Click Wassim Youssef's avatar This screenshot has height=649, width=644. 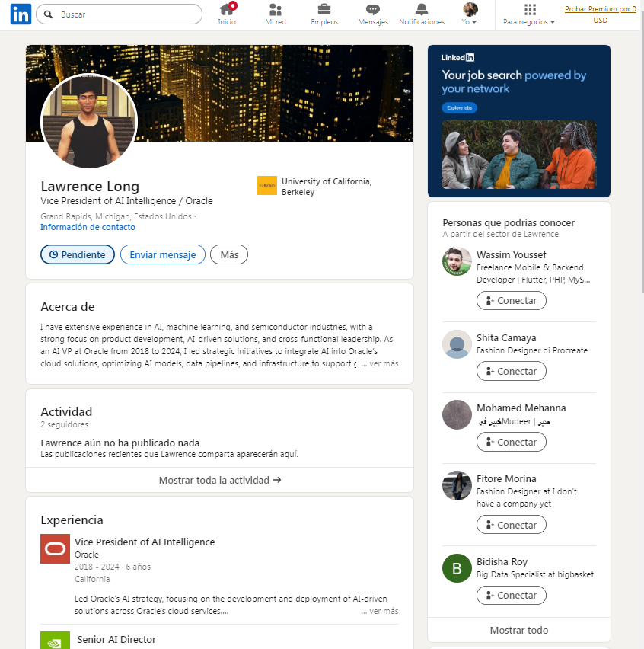click(457, 261)
